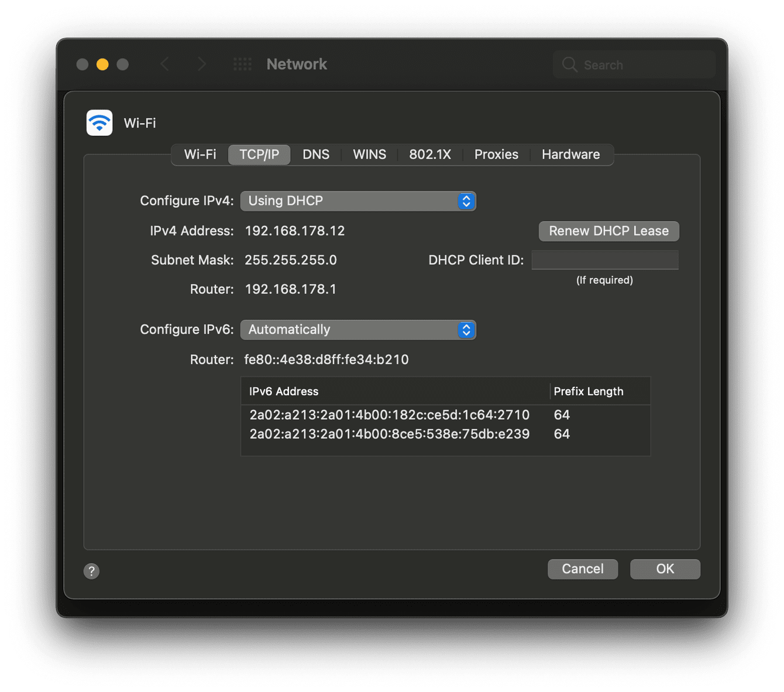Click the Wi-Fi icon in the panel header
784x692 pixels.
tap(99, 122)
